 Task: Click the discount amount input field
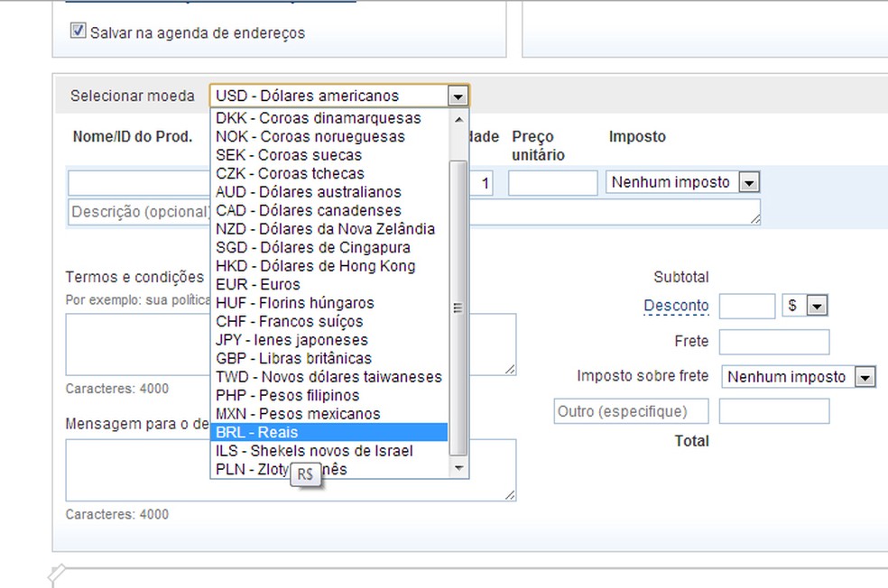tap(746, 307)
